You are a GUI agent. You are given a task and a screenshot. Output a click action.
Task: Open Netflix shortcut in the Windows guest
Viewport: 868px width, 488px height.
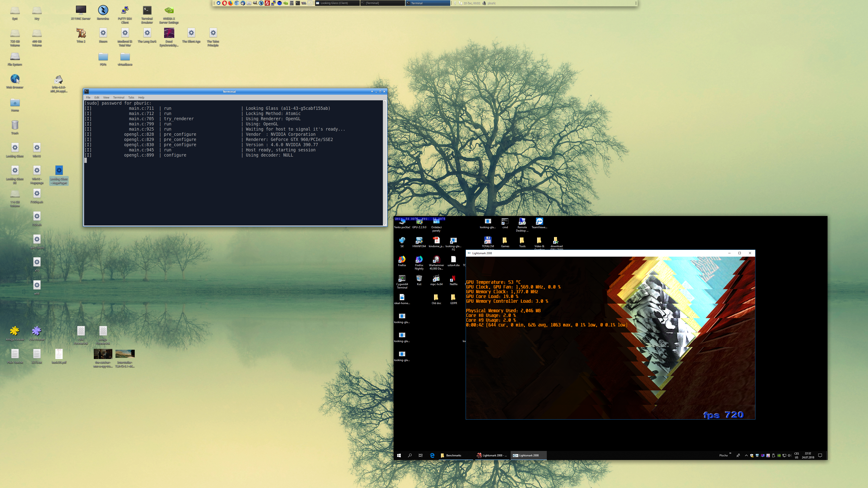click(x=453, y=280)
